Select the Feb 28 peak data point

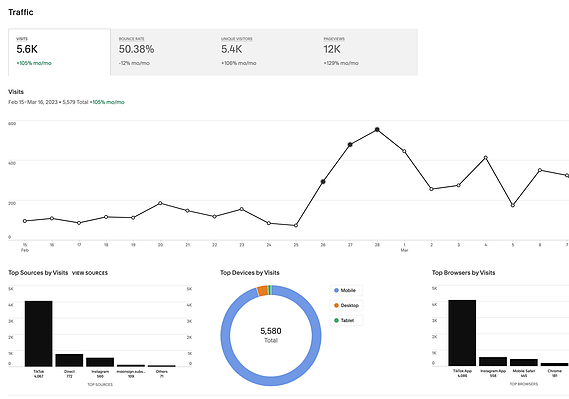tap(377, 129)
